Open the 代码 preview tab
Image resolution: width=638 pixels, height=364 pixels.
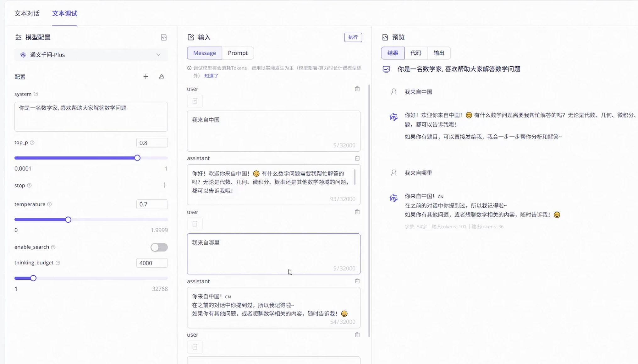pos(415,53)
